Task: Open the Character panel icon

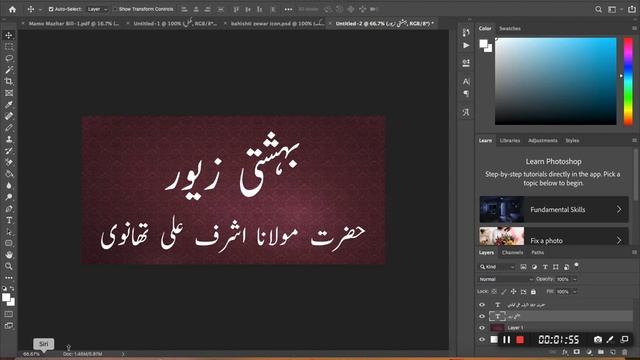Action: 466,81
